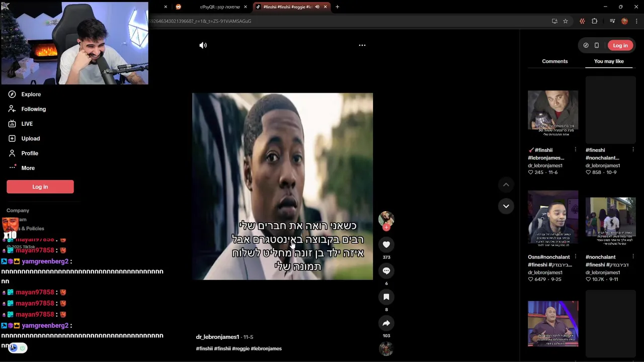
Task: Go to next video with down arrow
Action: [506, 206]
